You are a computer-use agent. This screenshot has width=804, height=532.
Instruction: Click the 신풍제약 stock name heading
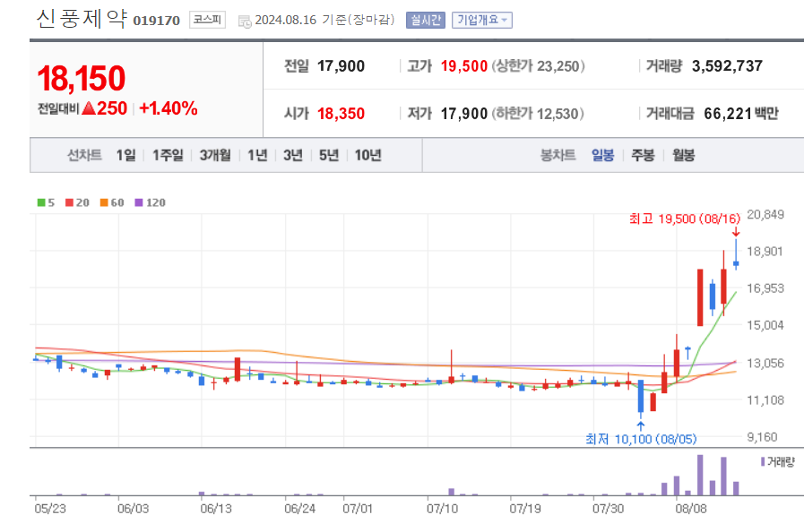coord(82,19)
